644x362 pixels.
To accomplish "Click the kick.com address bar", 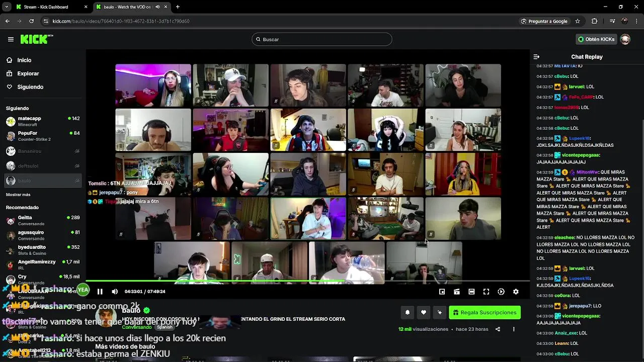I will tap(282, 21).
